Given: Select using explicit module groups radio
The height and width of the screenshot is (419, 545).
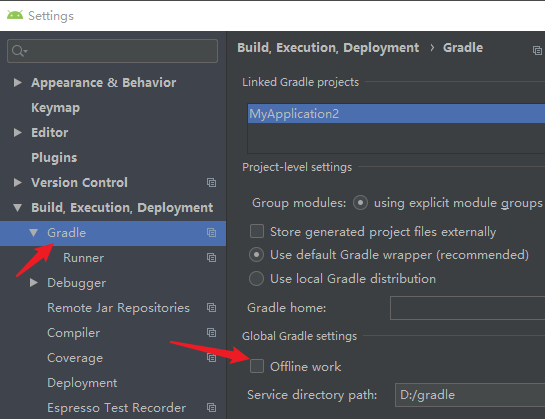Looking at the screenshot, I should click(x=360, y=202).
